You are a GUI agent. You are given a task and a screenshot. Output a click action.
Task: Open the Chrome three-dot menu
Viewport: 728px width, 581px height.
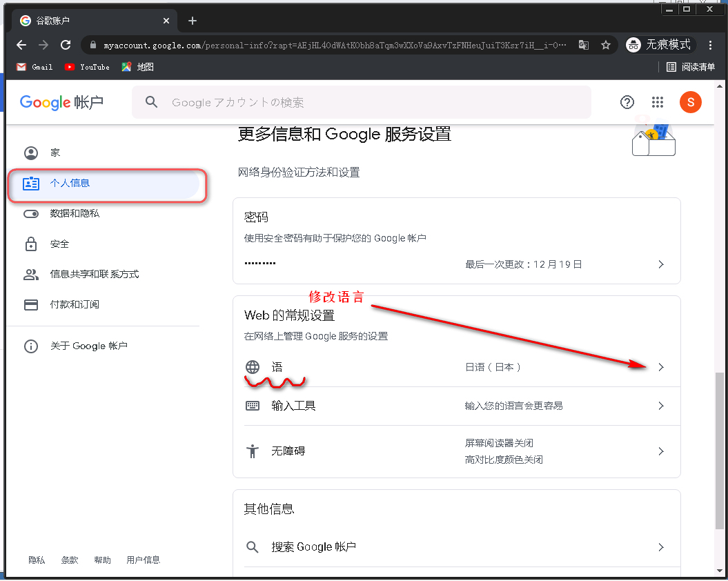click(x=710, y=45)
